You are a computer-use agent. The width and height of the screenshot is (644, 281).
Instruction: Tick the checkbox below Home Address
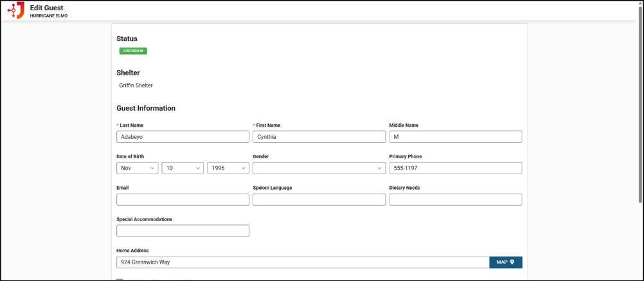(x=120, y=280)
